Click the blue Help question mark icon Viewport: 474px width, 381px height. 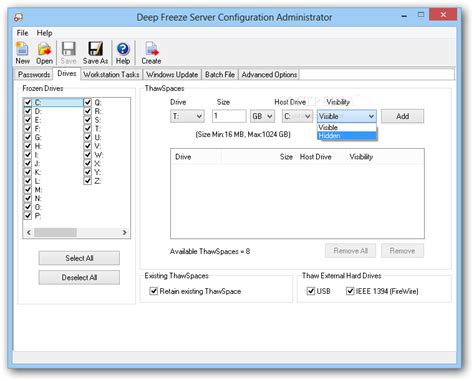pos(123,53)
